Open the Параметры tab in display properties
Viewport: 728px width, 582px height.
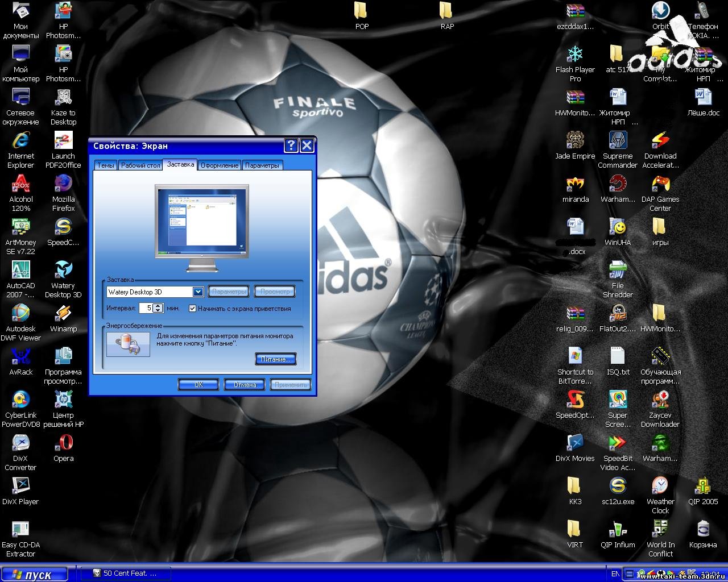tap(262, 165)
